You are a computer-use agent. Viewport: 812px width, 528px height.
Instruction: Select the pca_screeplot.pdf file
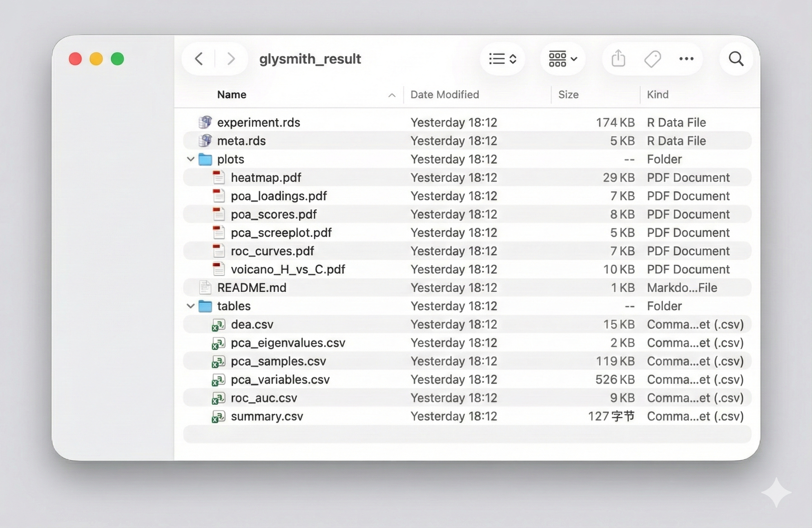281,233
